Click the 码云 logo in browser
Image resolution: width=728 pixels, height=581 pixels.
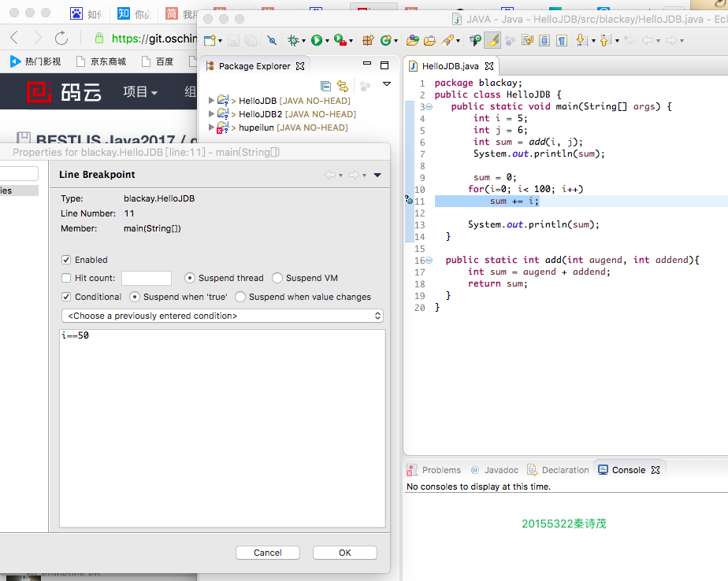[x=64, y=92]
